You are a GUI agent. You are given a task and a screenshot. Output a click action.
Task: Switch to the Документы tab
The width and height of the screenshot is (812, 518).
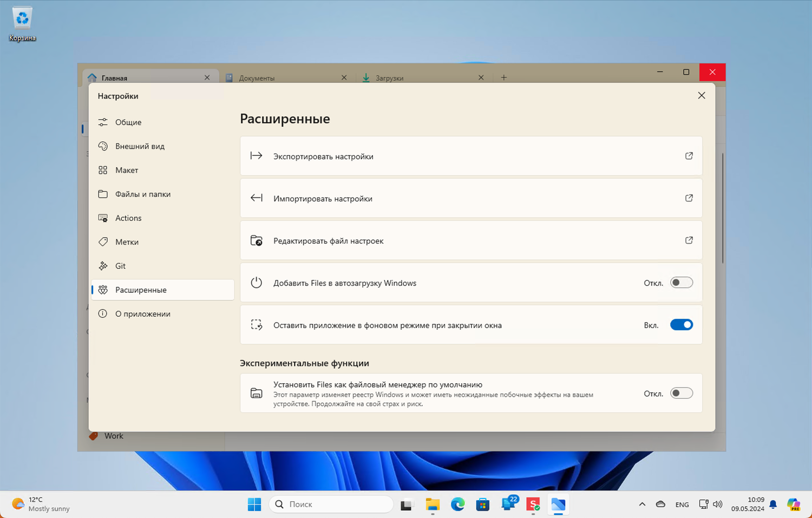tap(287, 77)
